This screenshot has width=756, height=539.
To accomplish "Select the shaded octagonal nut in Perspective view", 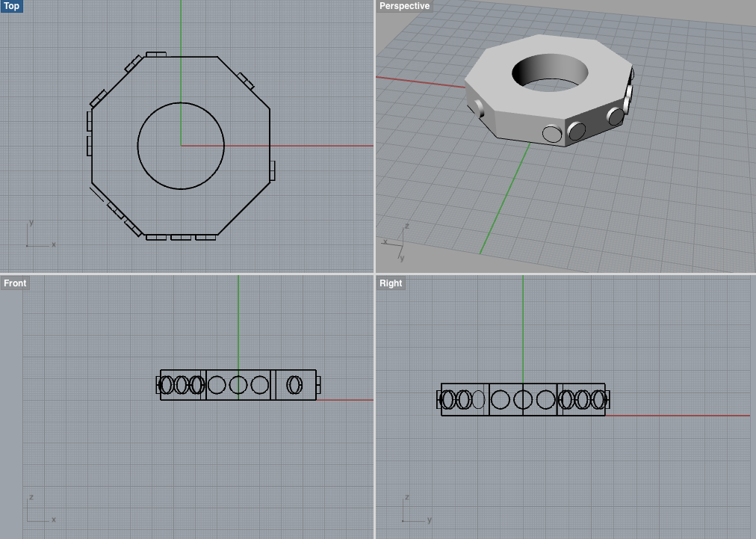I will pos(548,90).
